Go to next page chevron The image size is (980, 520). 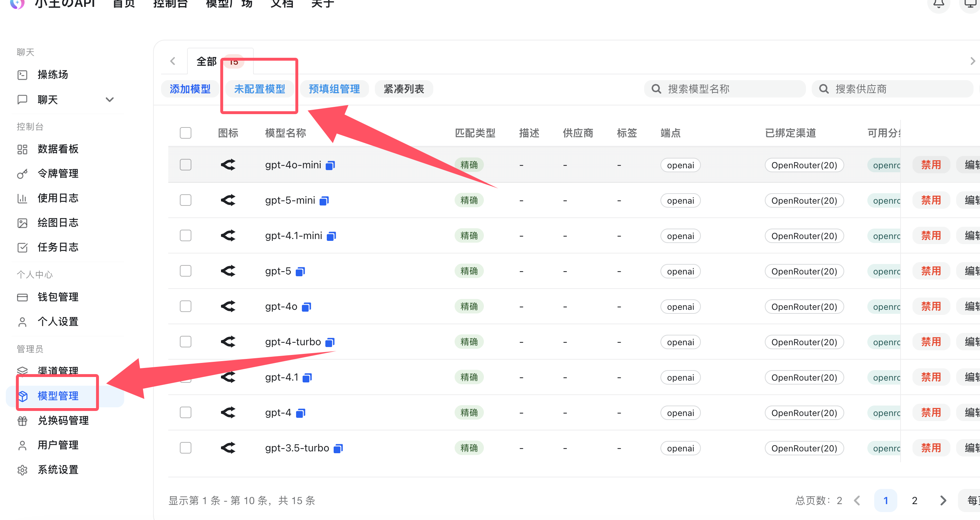(x=943, y=500)
